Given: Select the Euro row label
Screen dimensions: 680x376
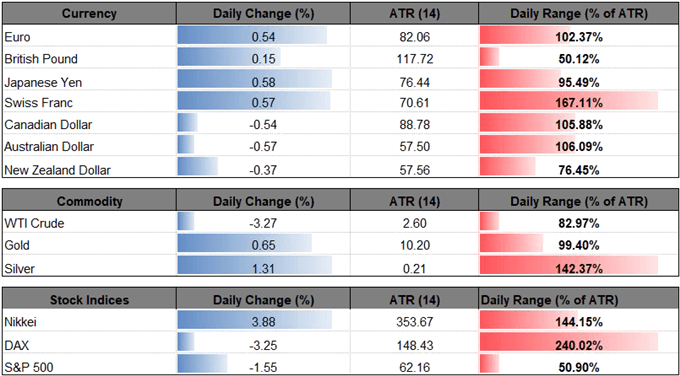Looking at the screenshot, I should 15,38.
